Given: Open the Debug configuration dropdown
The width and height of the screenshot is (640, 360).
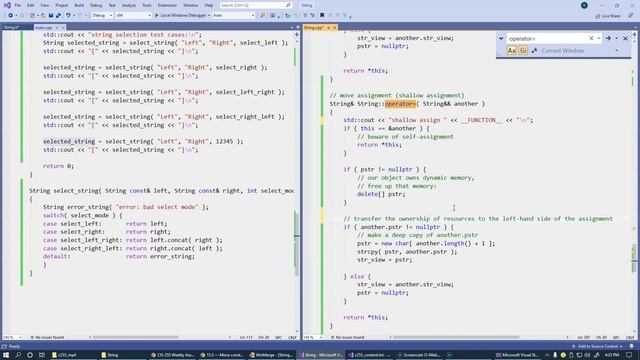Looking at the screenshot, I should (x=102, y=16).
